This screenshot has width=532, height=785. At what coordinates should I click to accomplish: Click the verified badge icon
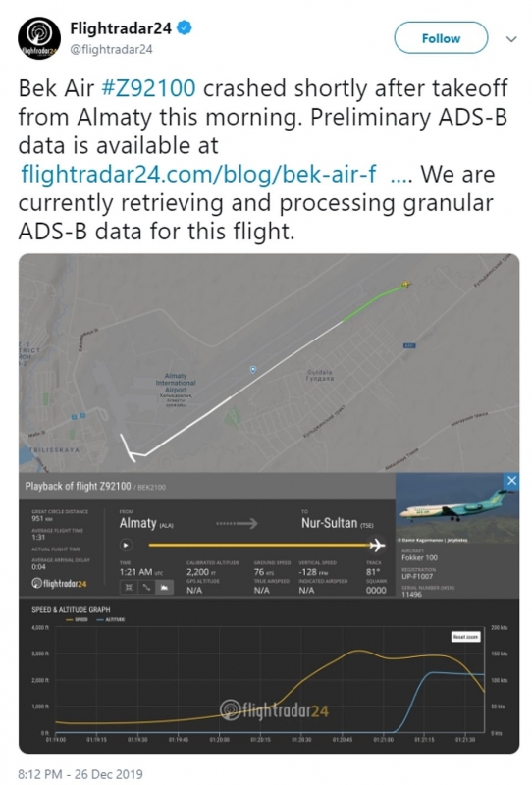point(185,28)
